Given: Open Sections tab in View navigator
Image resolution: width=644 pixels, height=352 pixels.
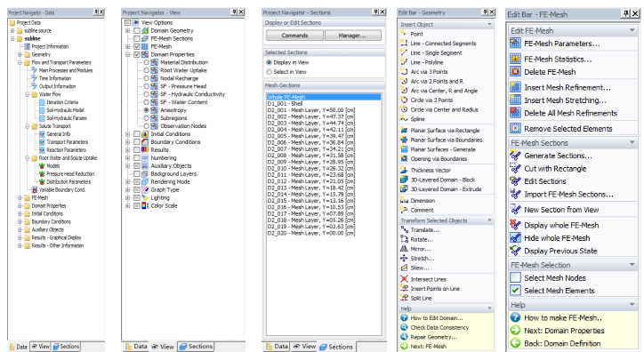Looking at the screenshot, I should point(196,347).
